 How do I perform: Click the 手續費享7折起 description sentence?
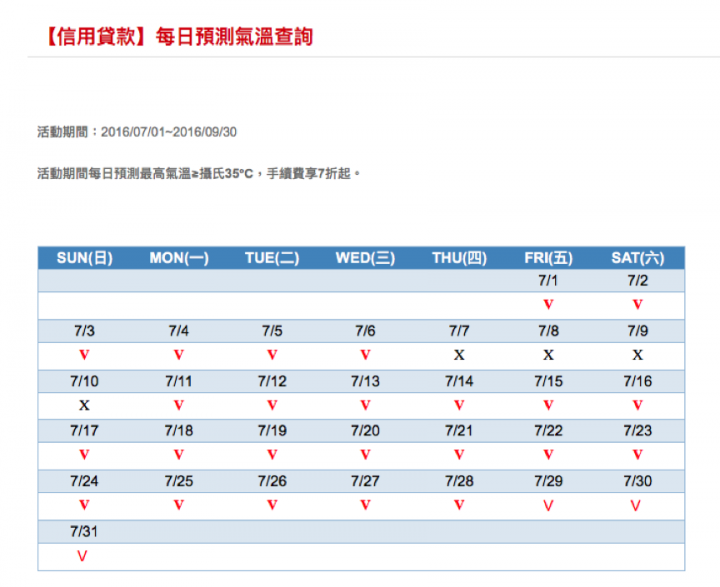pyautogui.click(x=198, y=174)
